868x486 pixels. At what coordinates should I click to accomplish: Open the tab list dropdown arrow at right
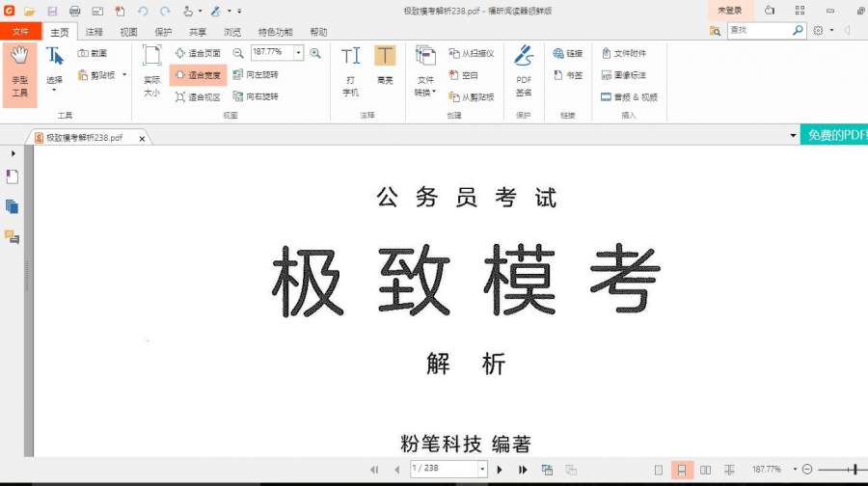click(x=793, y=136)
